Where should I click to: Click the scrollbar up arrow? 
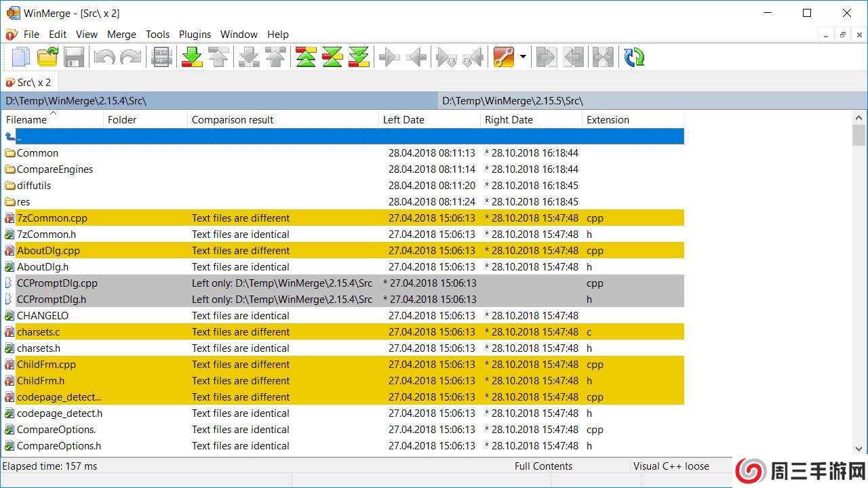(859, 118)
